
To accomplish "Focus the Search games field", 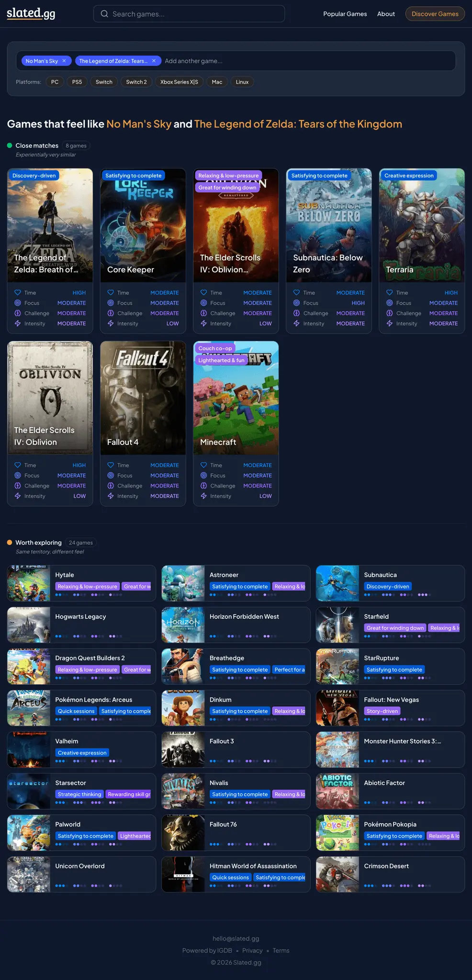I will tap(189, 14).
